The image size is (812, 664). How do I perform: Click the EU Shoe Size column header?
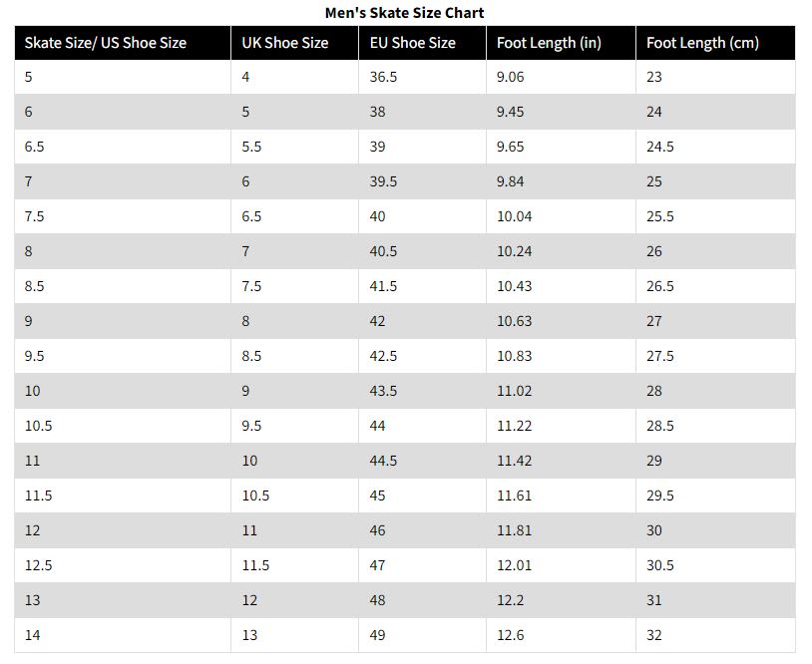pyautogui.click(x=423, y=43)
